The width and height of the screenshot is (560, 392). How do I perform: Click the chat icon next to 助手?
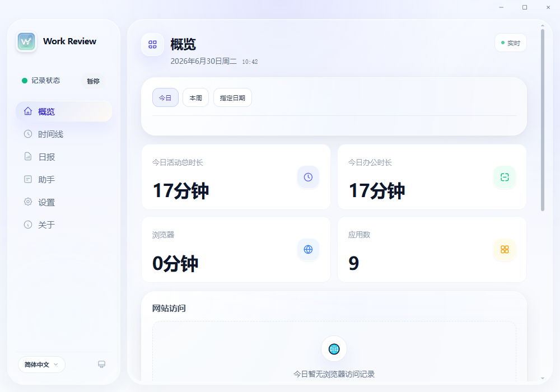point(28,179)
